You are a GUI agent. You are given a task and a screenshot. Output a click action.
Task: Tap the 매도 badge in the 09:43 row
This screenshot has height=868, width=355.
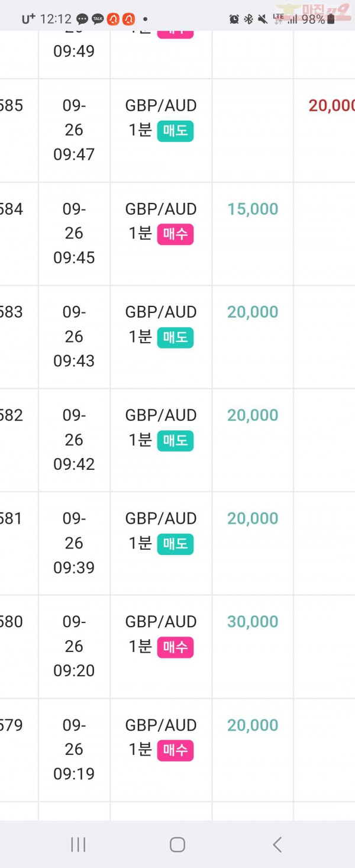pos(175,337)
